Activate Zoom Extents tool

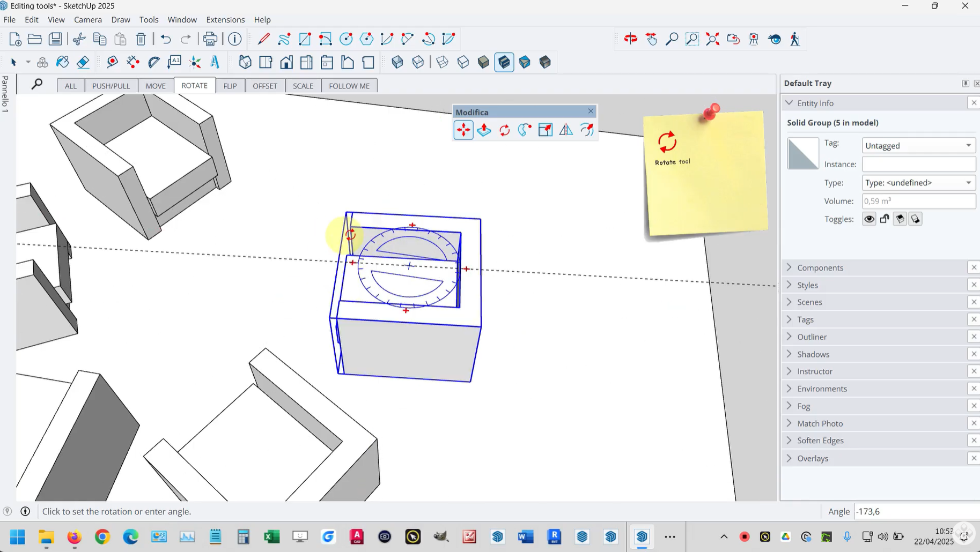[712, 39]
